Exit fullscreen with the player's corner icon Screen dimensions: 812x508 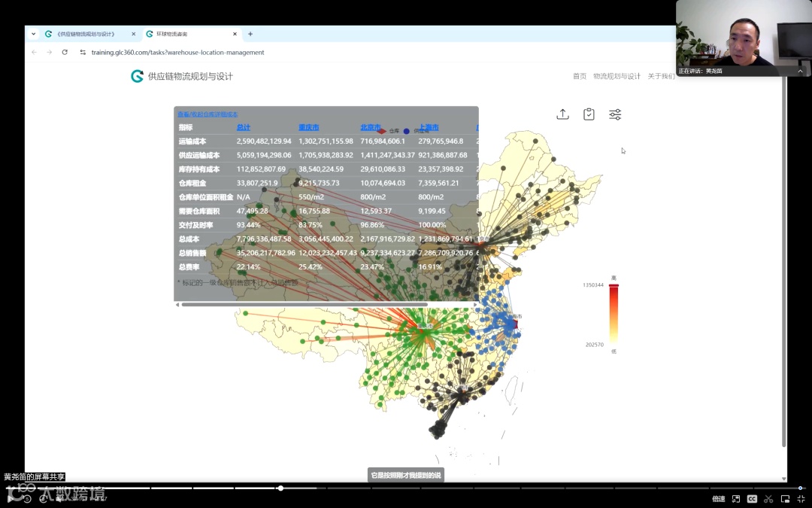click(x=801, y=499)
